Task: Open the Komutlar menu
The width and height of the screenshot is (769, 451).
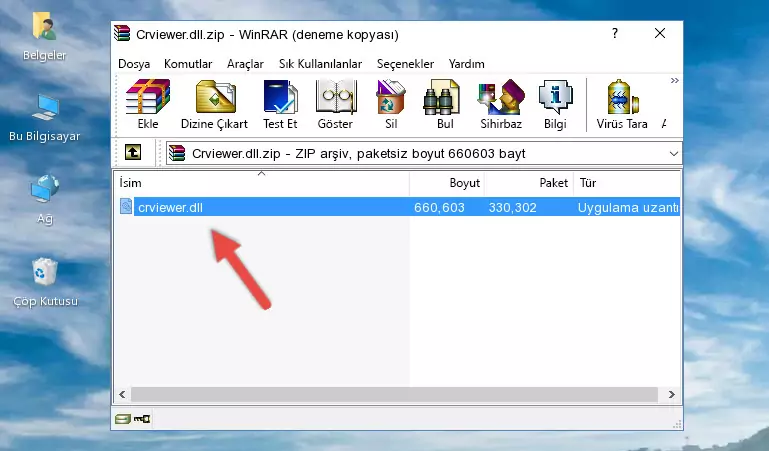Action: pyautogui.click(x=188, y=64)
